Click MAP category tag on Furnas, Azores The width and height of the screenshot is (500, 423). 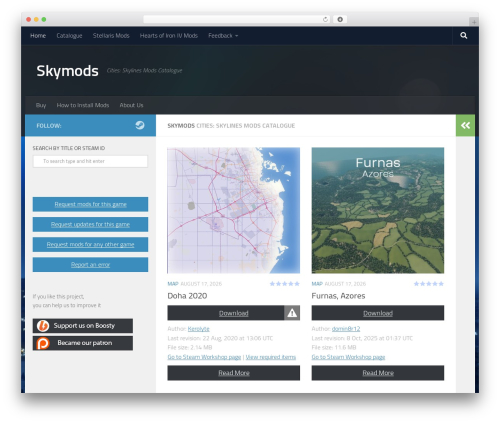coord(317,284)
